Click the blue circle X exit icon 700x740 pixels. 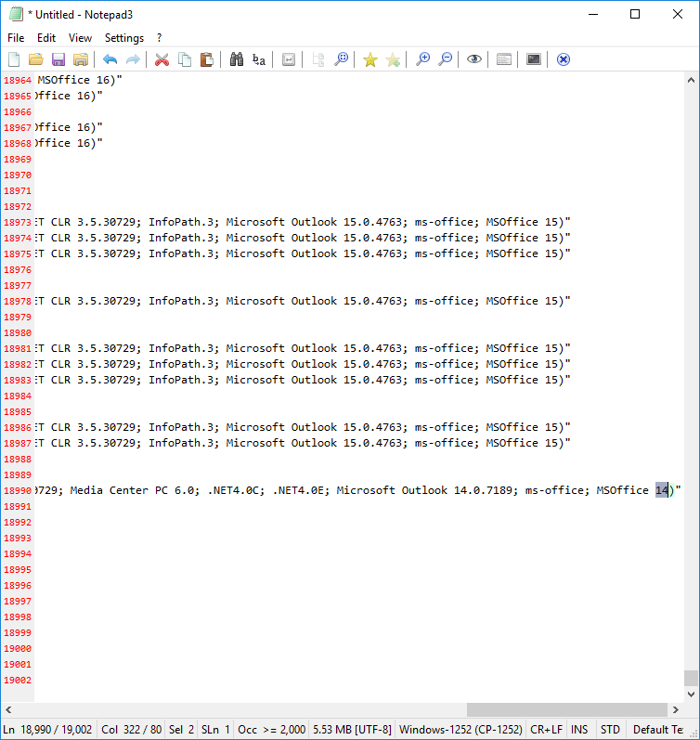tap(564, 59)
